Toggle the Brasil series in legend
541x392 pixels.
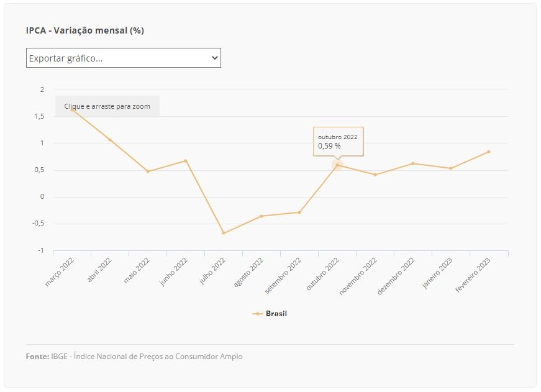(270, 314)
